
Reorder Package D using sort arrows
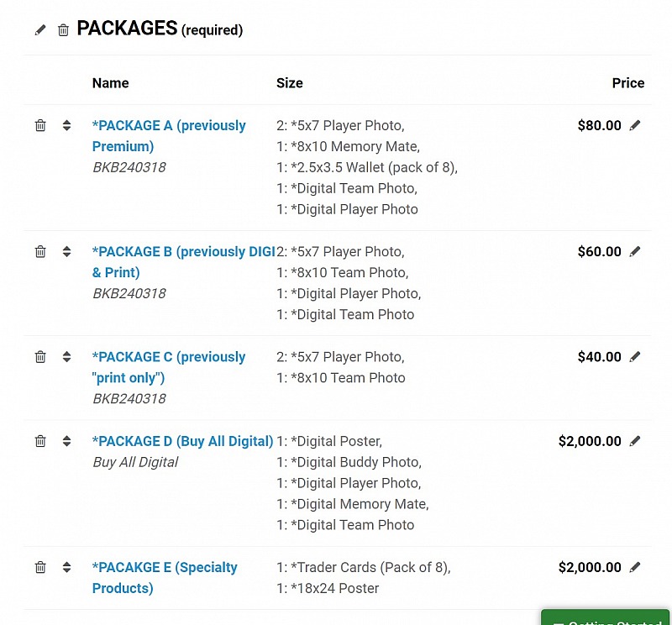66,441
